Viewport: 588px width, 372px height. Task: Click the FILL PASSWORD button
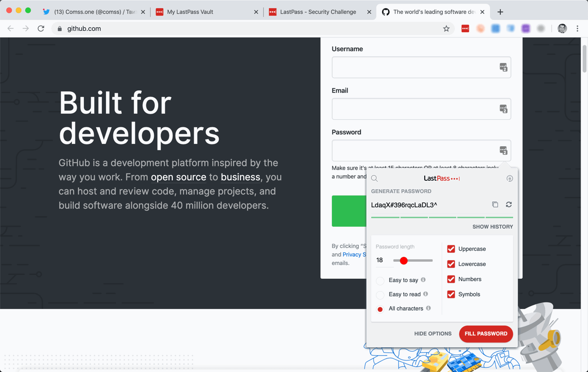(486, 334)
